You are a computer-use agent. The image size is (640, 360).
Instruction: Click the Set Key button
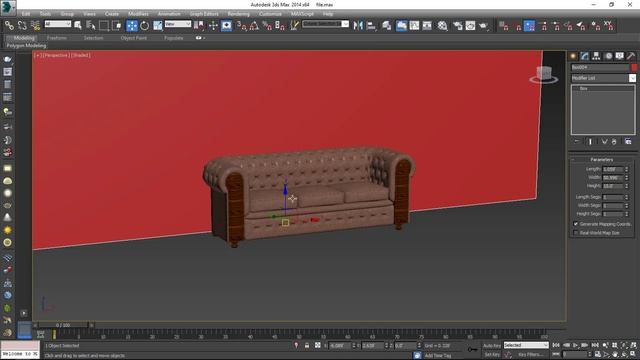492,355
